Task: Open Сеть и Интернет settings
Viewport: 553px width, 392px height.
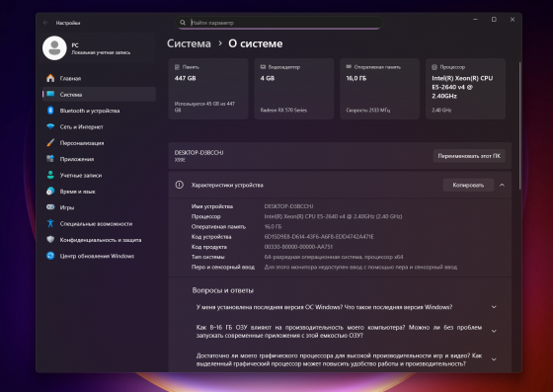Action: (99, 126)
